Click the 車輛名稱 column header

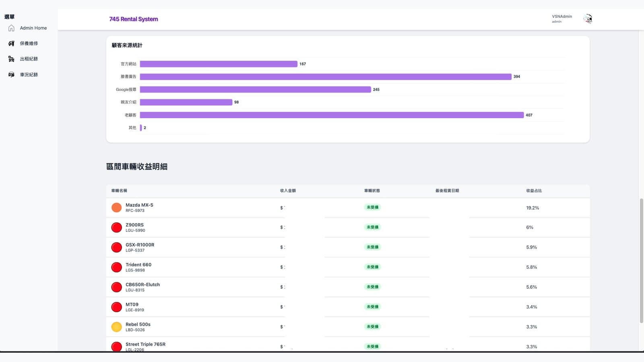(119, 191)
